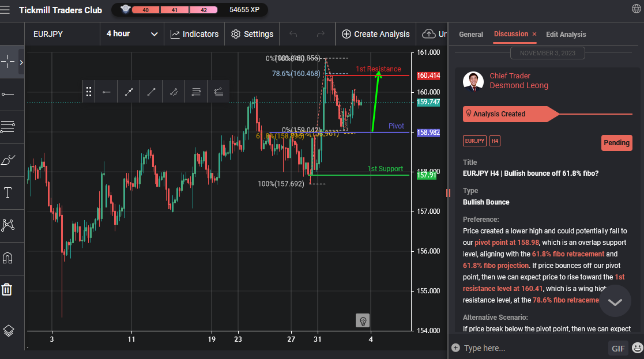The image size is (644, 359).
Task: Click the cloud upload icon
Action: click(428, 33)
